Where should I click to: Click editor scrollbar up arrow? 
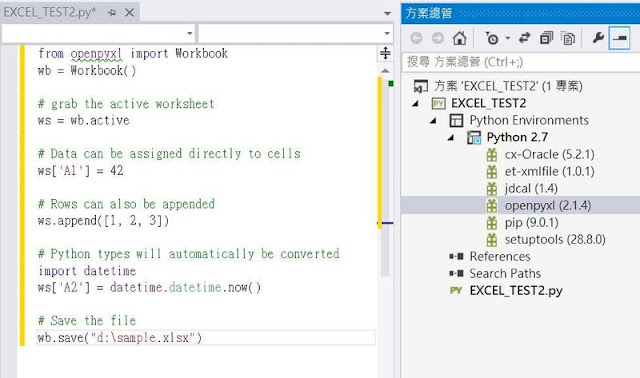click(385, 71)
